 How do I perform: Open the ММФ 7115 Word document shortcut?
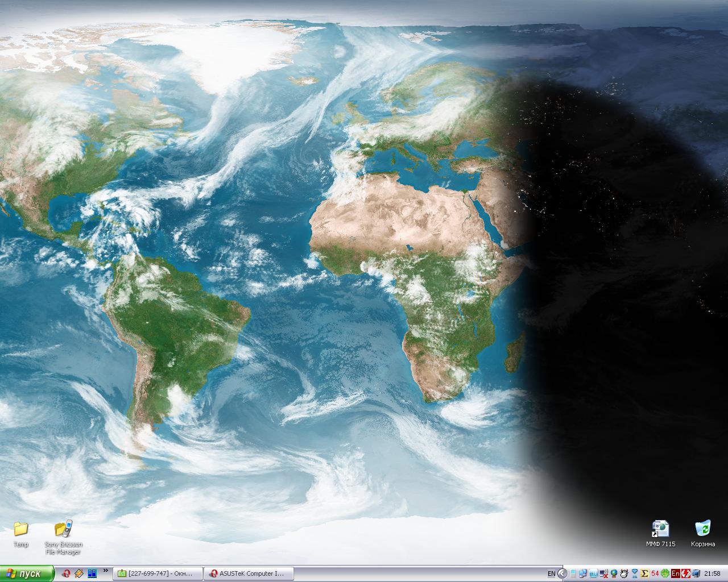point(660,529)
